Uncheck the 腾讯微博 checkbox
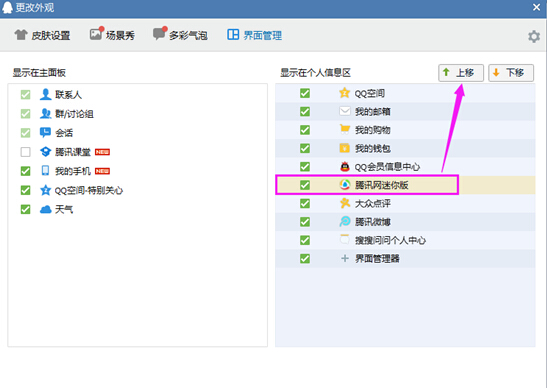 pyautogui.click(x=305, y=222)
